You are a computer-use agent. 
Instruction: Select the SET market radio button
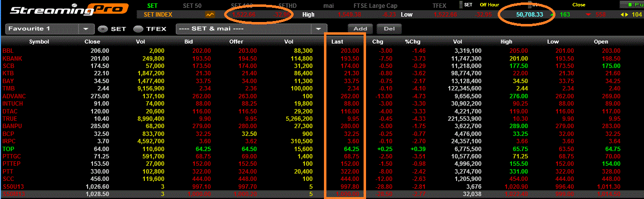tap(102, 29)
